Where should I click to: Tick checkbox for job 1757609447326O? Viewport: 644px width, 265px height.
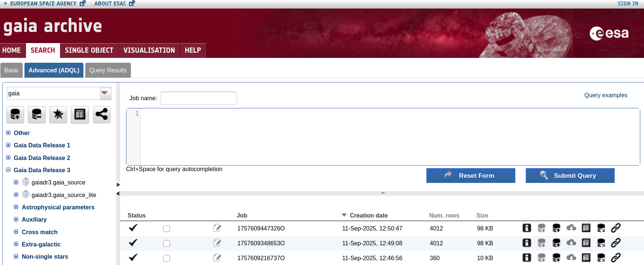(x=166, y=229)
